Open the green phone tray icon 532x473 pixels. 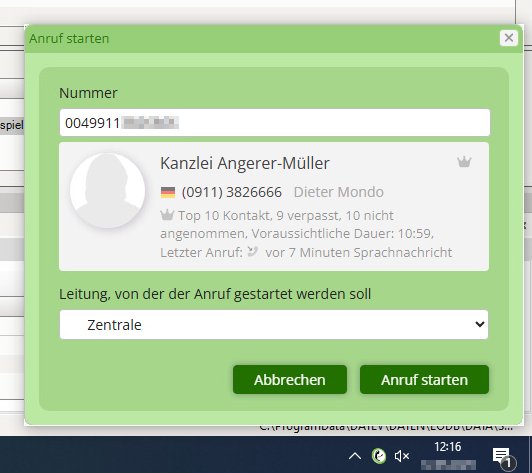click(x=379, y=456)
